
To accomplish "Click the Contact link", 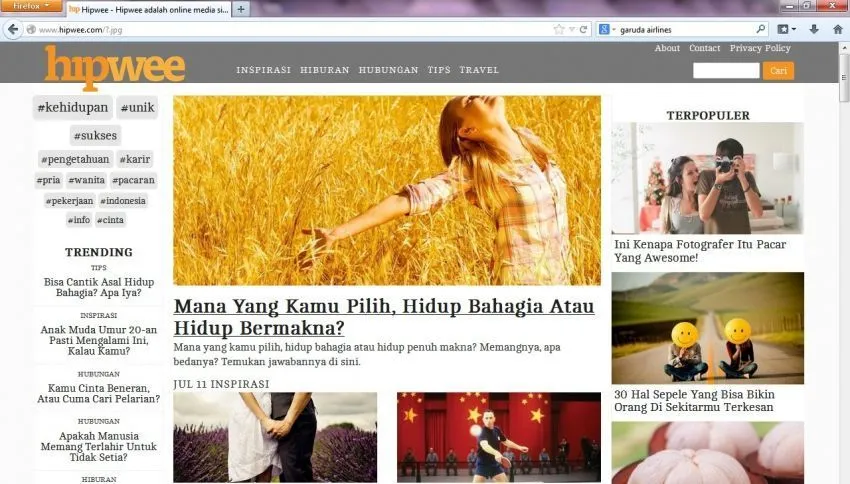I will pos(704,48).
